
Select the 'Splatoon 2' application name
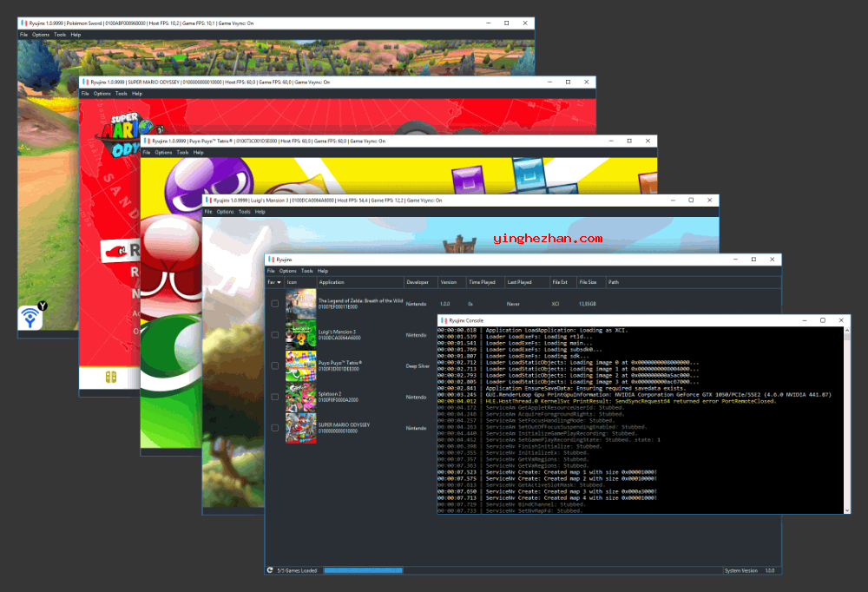pos(330,394)
